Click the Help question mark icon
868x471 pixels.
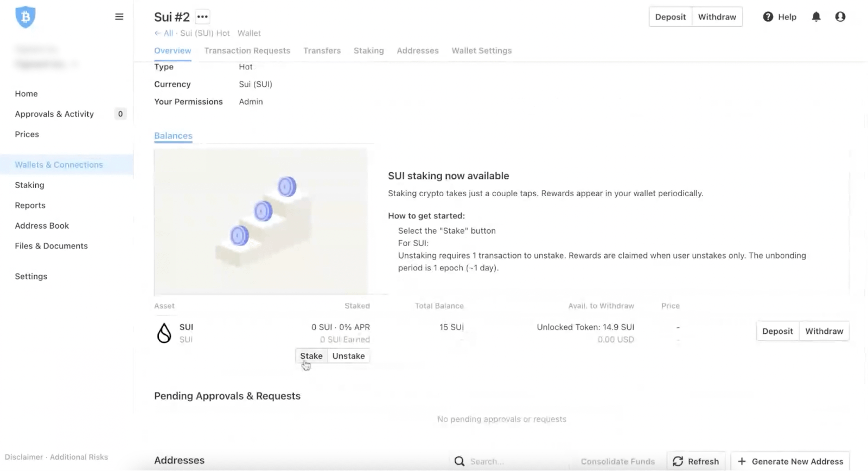pyautogui.click(x=768, y=17)
